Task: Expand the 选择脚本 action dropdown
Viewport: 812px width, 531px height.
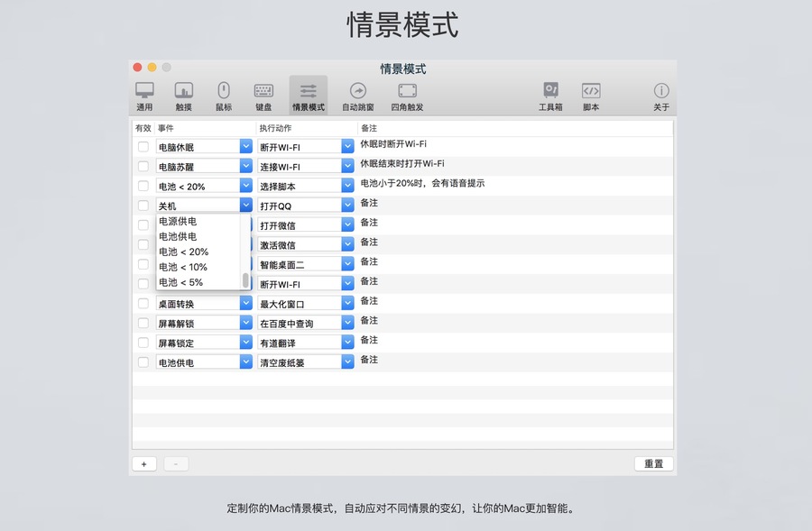Action: [x=347, y=186]
